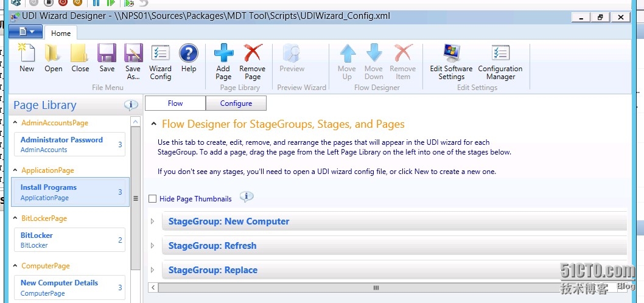Open Help from the ribbon
This screenshot has width=644, height=303.
(189, 58)
